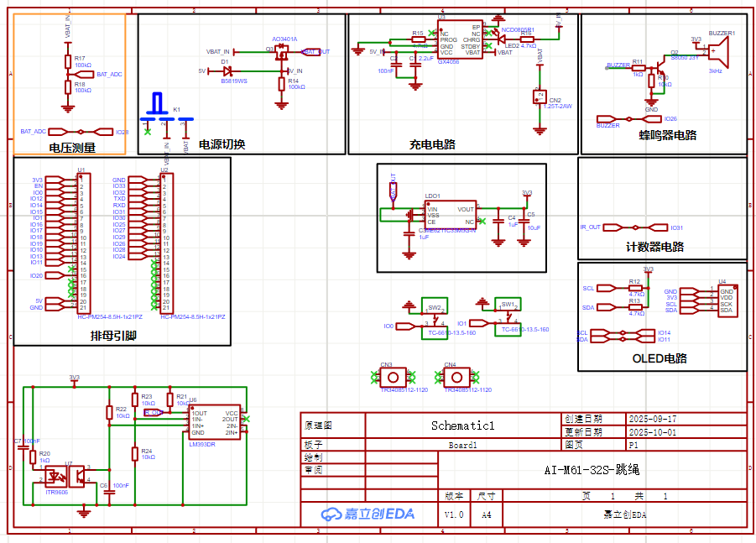Click the 电压测量 section title

72,148
